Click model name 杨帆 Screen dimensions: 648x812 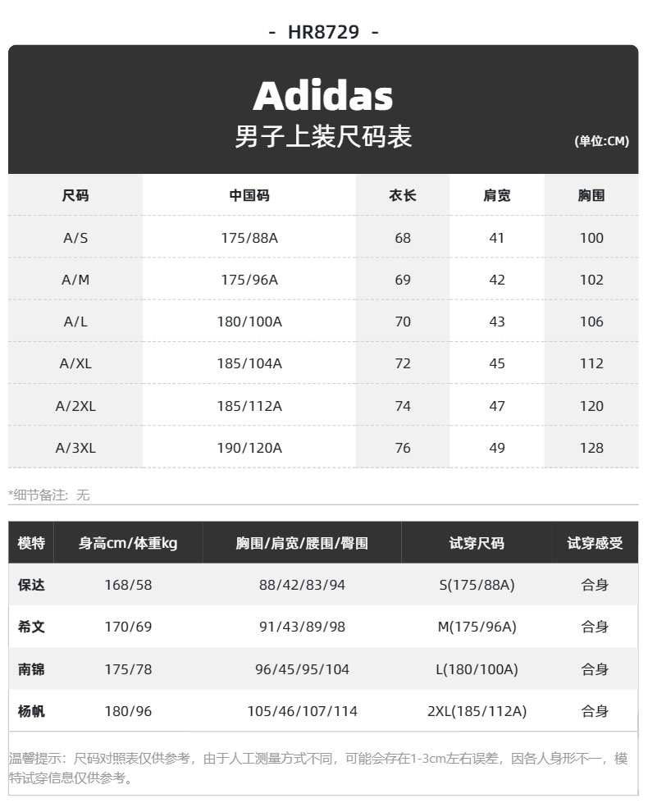pos(31,711)
